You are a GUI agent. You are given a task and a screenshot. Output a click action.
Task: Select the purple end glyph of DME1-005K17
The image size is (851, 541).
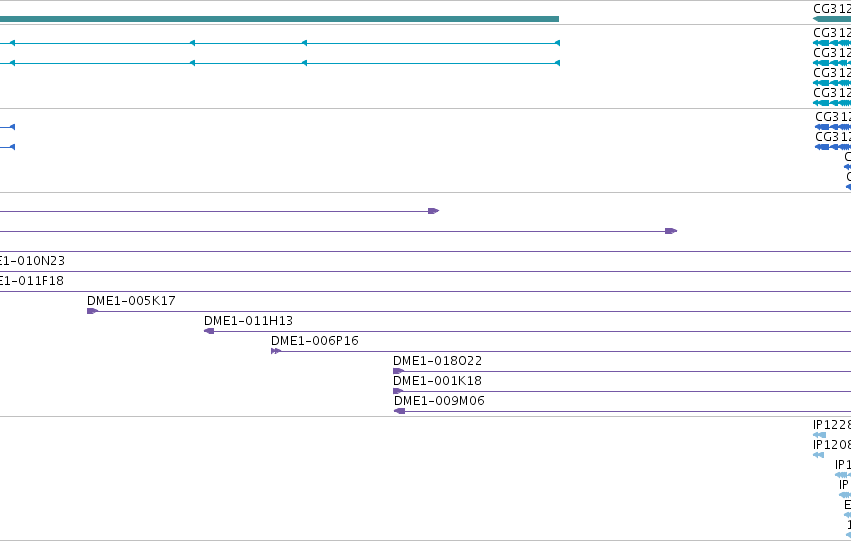[92, 311]
